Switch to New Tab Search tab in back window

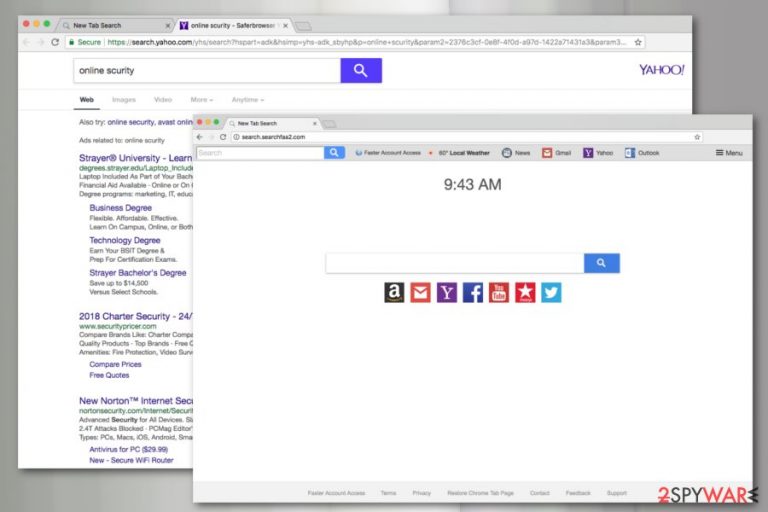click(x=115, y=25)
